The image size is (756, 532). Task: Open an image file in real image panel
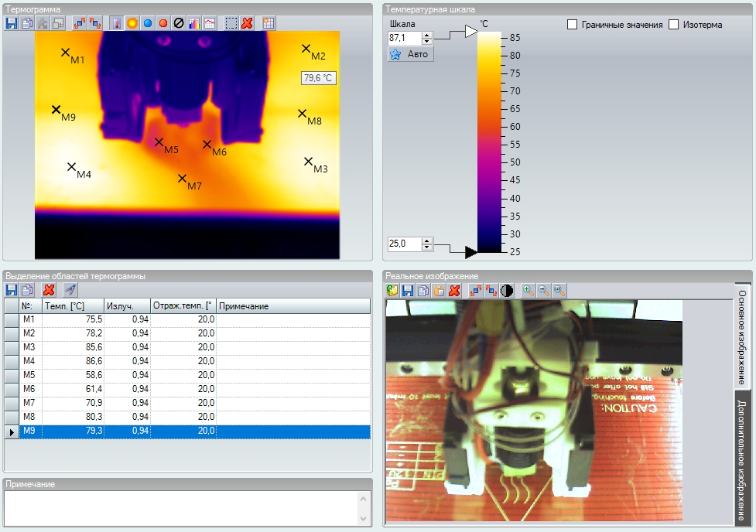[392, 291]
